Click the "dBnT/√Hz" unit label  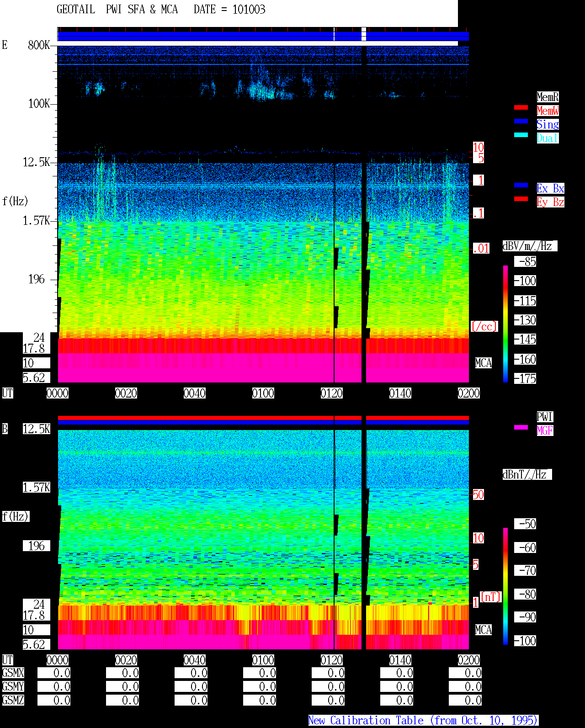(527, 474)
